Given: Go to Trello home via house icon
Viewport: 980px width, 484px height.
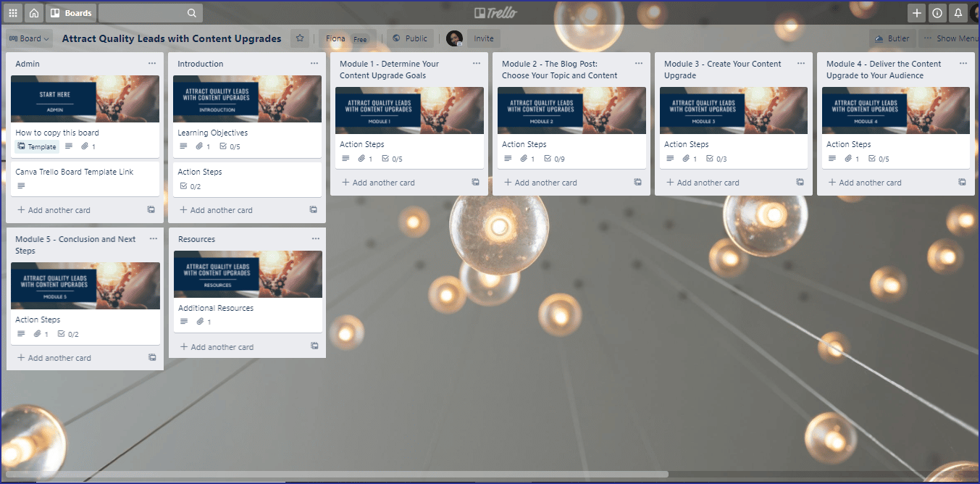Looking at the screenshot, I should pyautogui.click(x=33, y=13).
